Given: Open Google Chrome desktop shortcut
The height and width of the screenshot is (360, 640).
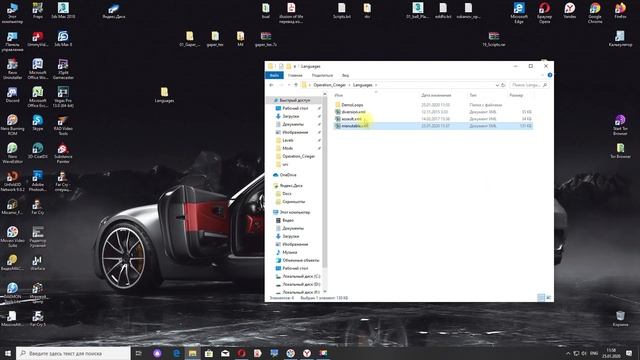Looking at the screenshot, I should (x=595, y=13).
